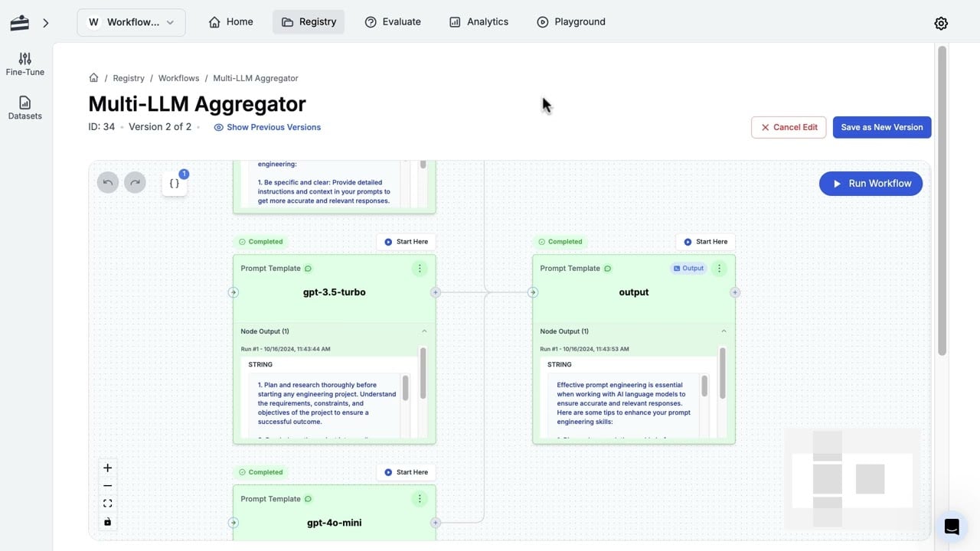Open three-dot menu on gpt-3.5-turbo node
The height and width of the screenshot is (551, 980).
coord(419,269)
